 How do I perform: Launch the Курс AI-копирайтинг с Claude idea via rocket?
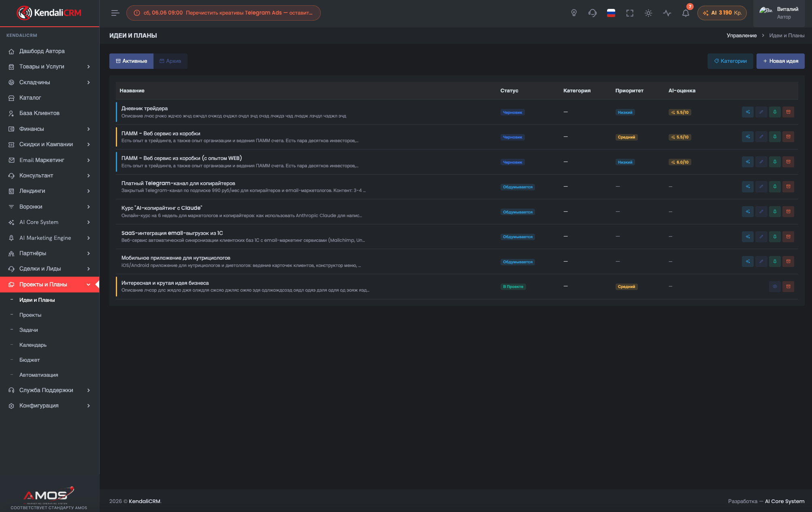pyautogui.click(x=775, y=212)
